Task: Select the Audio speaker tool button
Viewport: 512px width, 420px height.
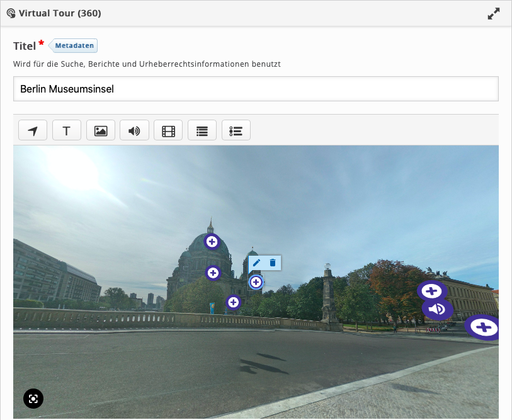Action: click(x=134, y=130)
